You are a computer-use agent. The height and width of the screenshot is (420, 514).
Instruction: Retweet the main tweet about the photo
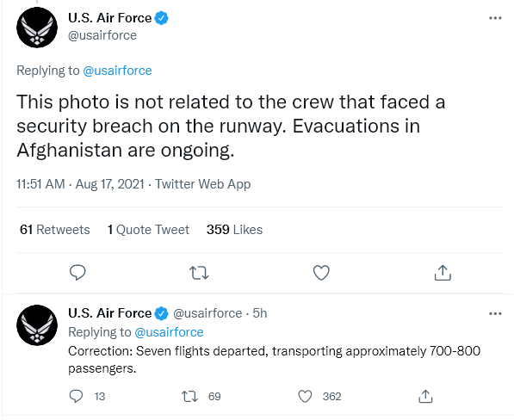click(x=199, y=273)
